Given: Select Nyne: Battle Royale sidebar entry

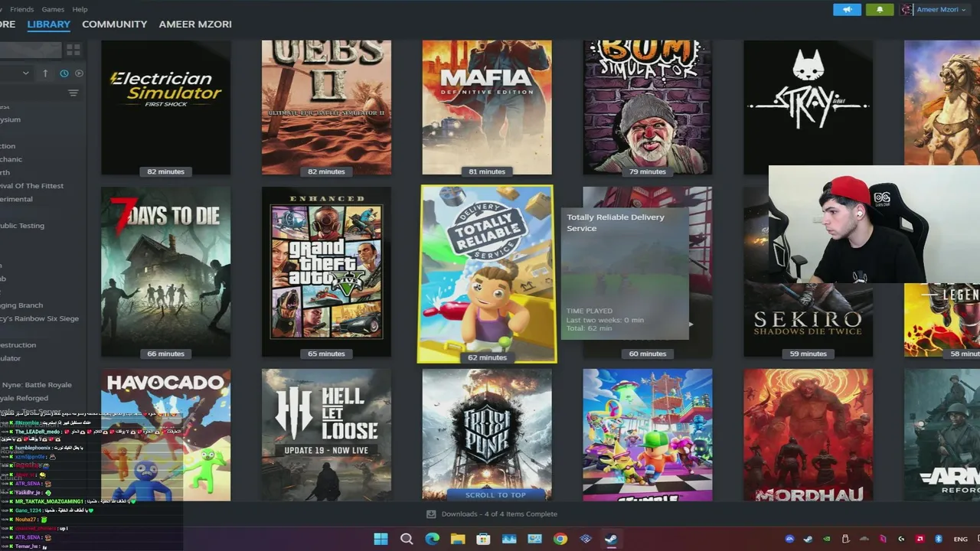Looking at the screenshot, I should (36, 385).
